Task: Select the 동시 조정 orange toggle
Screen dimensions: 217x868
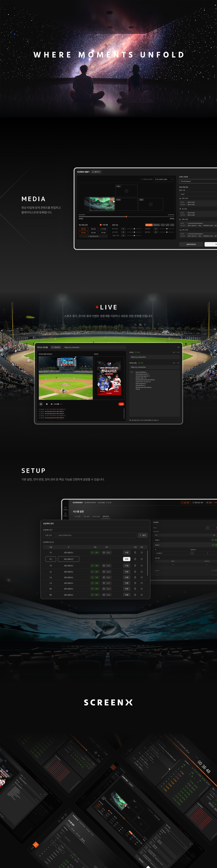Action: tap(149, 225)
